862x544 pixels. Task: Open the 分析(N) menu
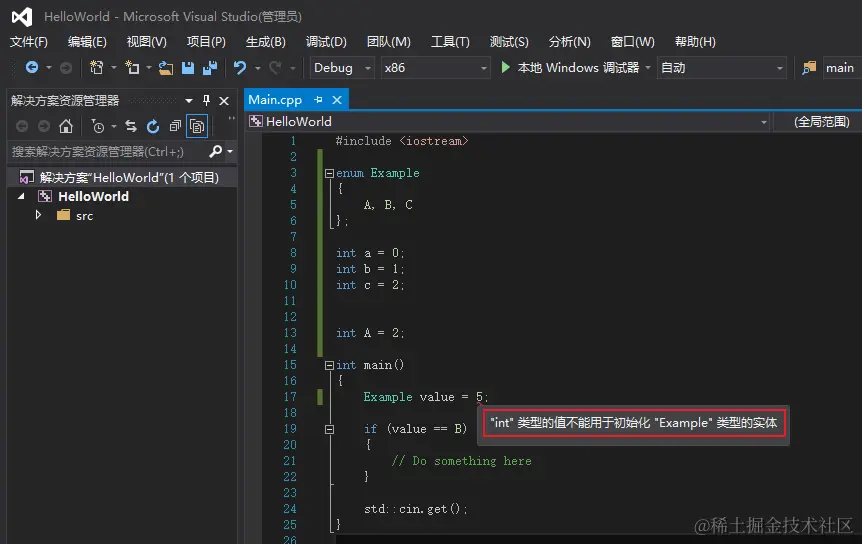coord(570,42)
